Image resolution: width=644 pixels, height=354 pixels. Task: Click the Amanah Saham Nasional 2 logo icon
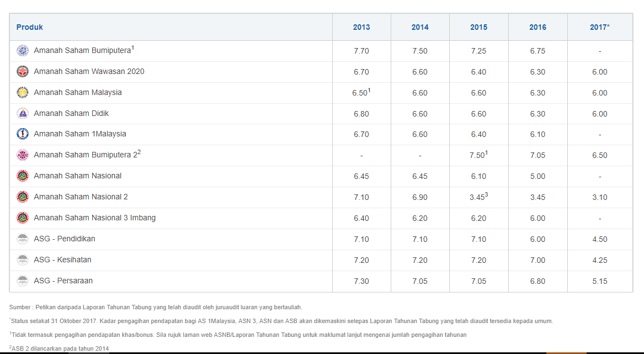click(x=23, y=197)
